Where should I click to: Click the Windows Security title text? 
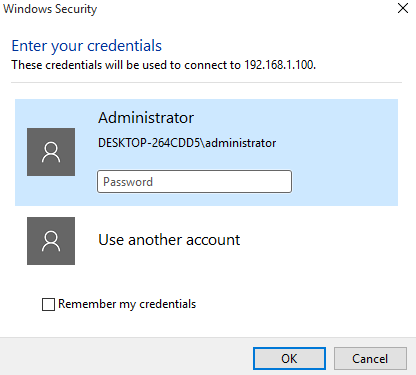(50, 9)
